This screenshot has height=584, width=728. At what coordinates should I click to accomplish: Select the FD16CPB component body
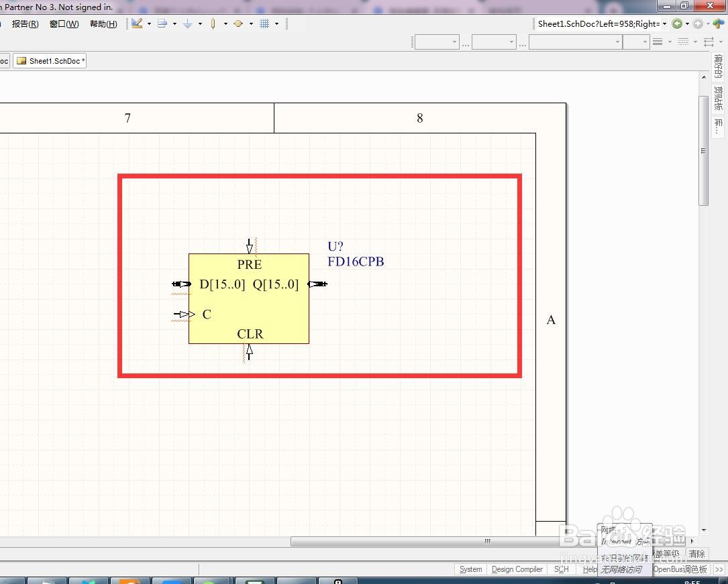(249, 299)
